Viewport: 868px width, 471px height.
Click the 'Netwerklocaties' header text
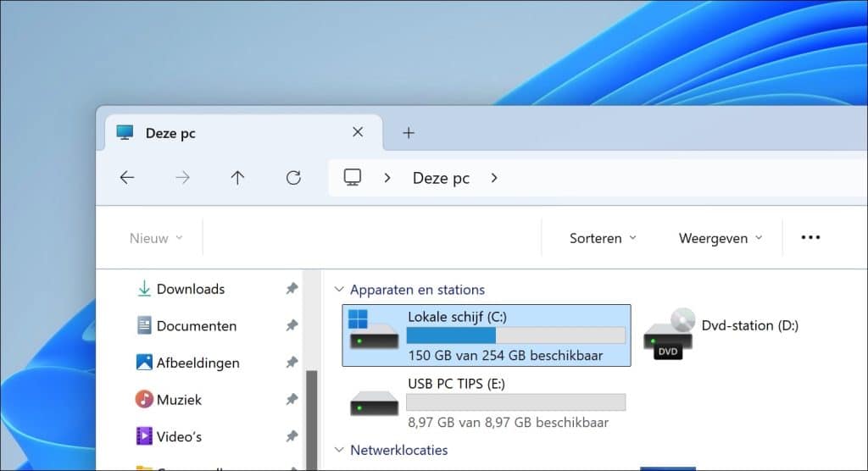coord(398,450)
